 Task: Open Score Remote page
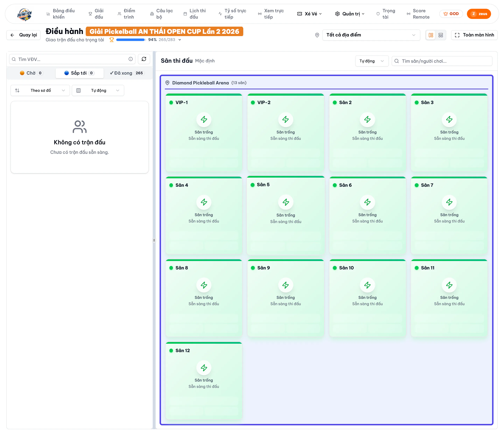tap(418, 14)
